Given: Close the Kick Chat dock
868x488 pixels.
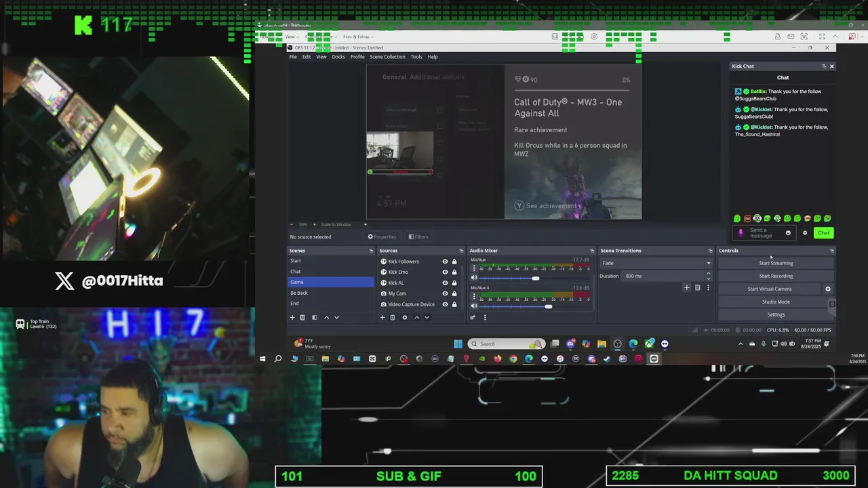Looking at the screenshot, I should (832, 66).
